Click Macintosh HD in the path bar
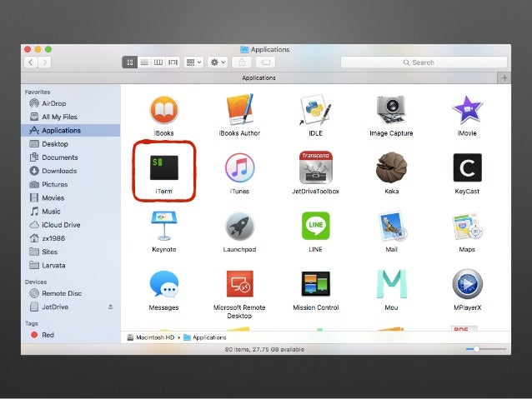532x399 pixels. click(151, 337)
